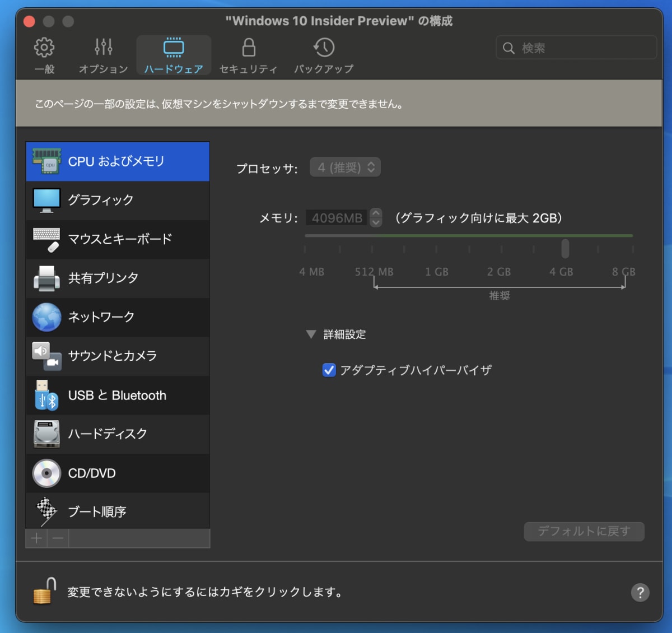
Task: Click デフォルトに戻す button
Action: [x=584, y=531]
